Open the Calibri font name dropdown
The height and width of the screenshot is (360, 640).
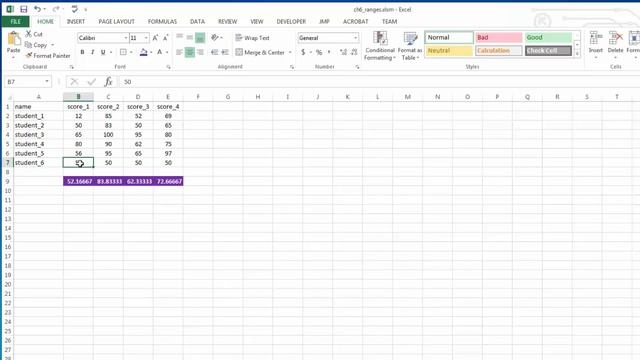[x=126, y=38]
